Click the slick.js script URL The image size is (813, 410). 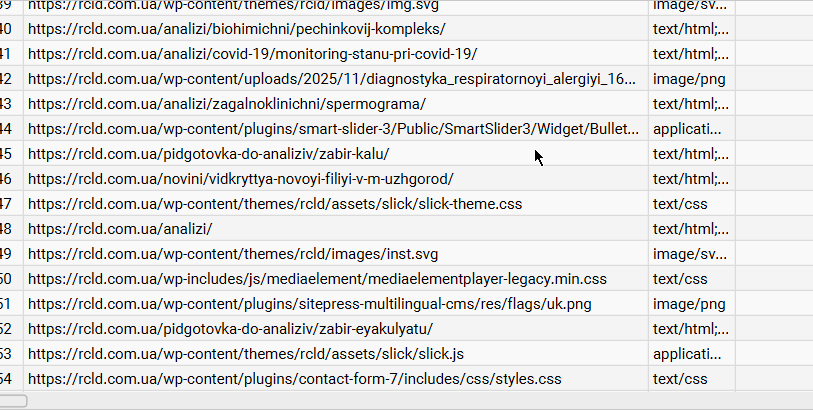point(246,354)
